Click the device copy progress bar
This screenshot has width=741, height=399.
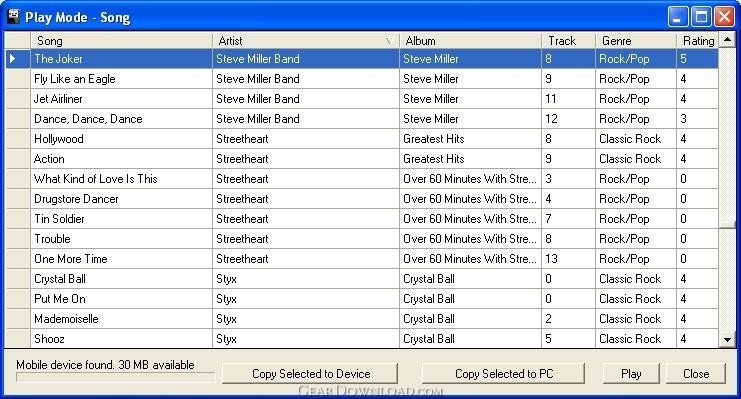coord(115,377)
